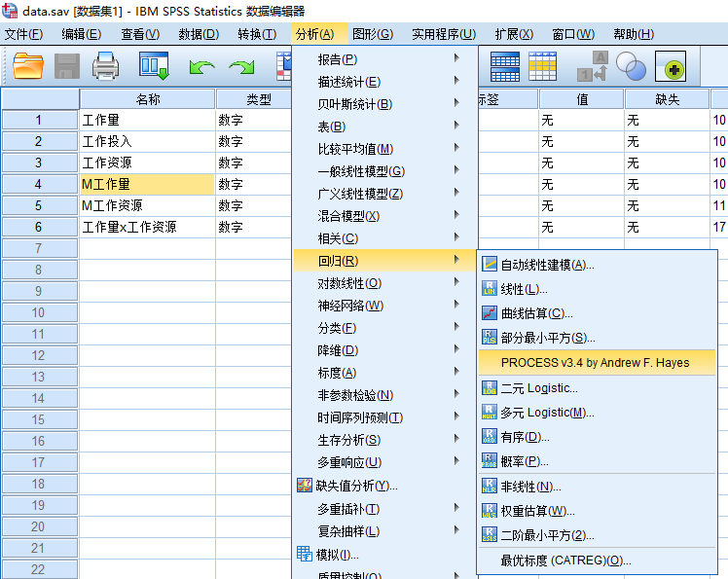Open the 文件(F) menu
Image resolution: width=728 pixels, height=579 pixels.
[x=23, y=34]
